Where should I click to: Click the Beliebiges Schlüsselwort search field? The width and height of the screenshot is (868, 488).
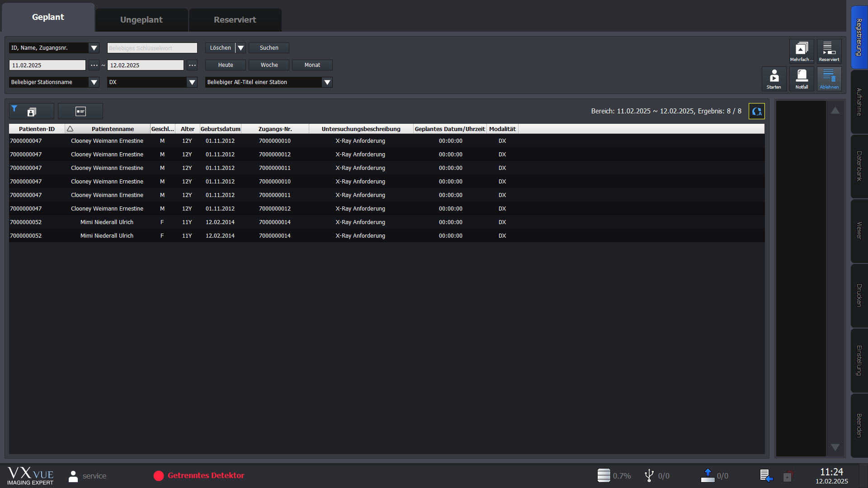click(x=152, y=48)
